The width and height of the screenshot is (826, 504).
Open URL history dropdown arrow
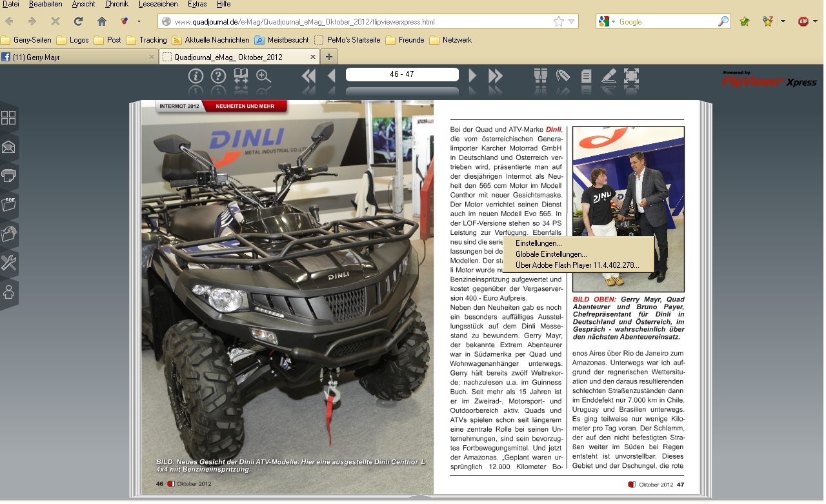point(572,22)
